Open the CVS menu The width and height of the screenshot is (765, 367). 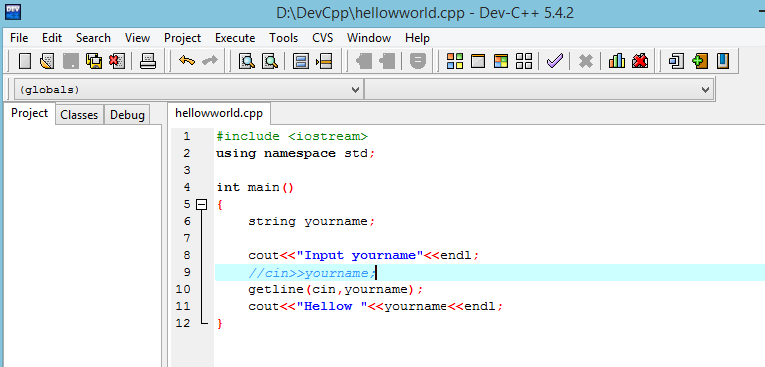(x=322, y=38)
